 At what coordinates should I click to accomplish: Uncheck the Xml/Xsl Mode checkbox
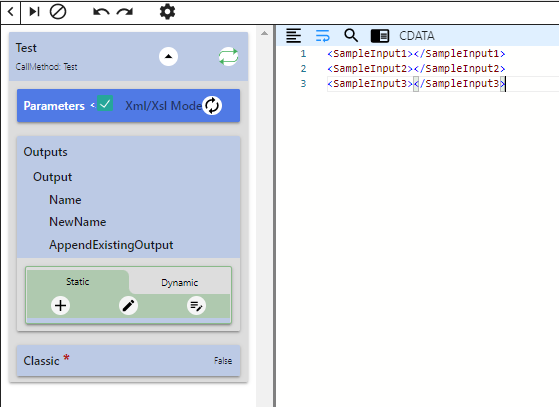105,103
